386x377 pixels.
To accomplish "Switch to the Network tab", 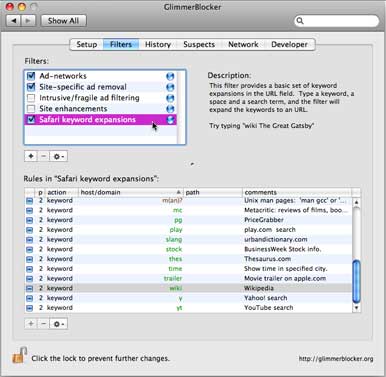I will tap(243, 44).
